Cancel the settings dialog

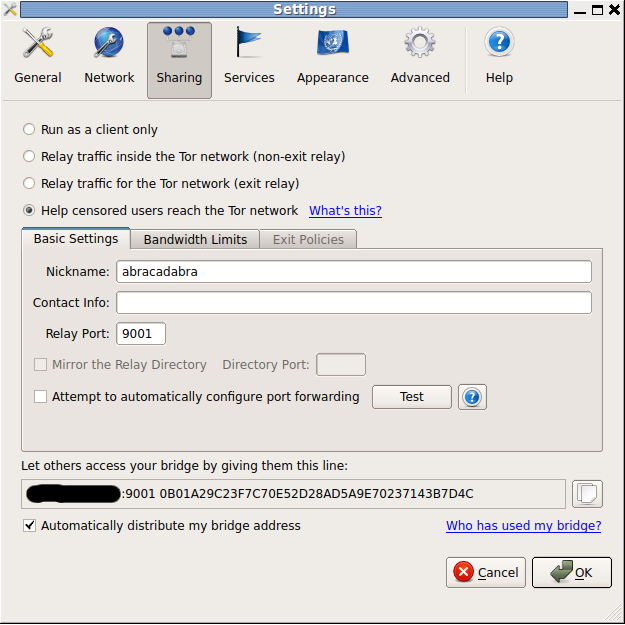pyautogui.click(x=486, y=573)
